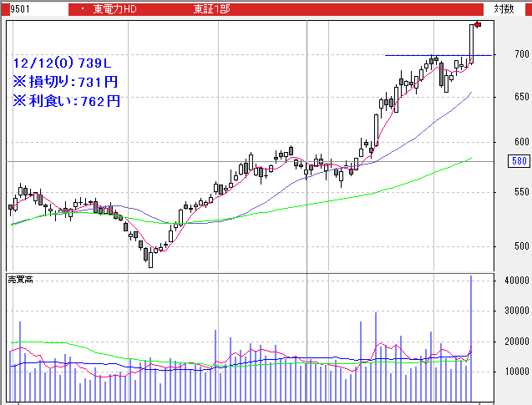Viewport: 532px width, 405px height.
Task: Click the 東証1部 market label
Action: point(211,8)
